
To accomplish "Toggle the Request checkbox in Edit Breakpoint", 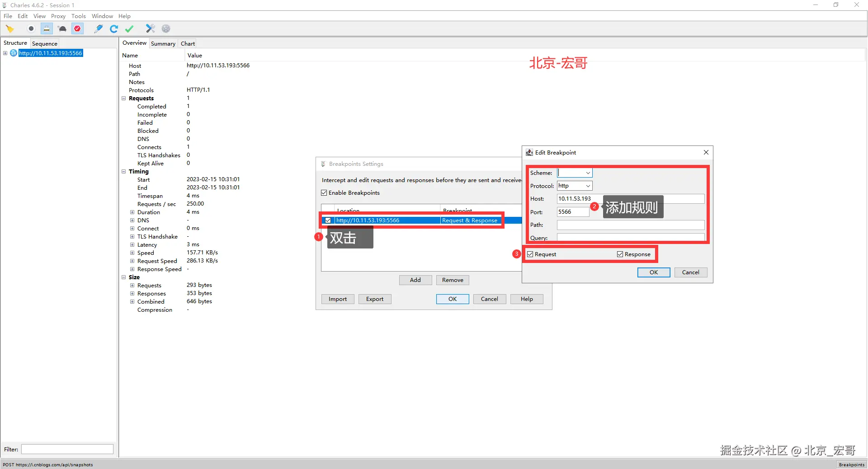I will pos(530,254).
